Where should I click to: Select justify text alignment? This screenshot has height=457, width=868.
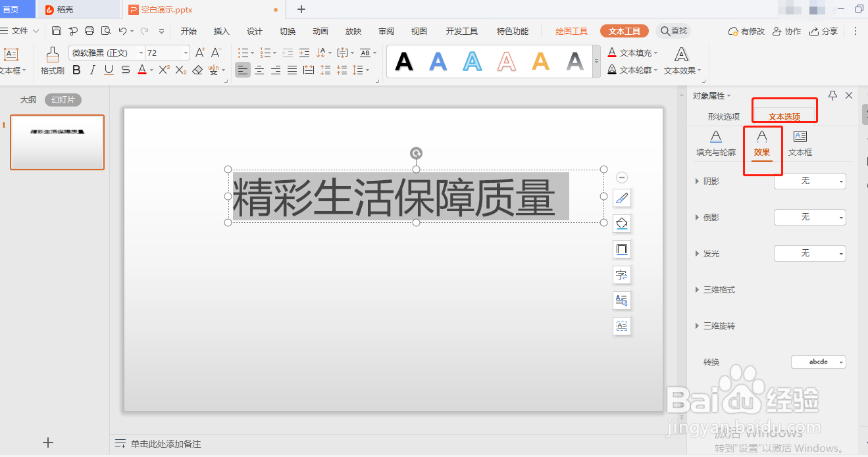pyautogui.click(x=292, y=70)
